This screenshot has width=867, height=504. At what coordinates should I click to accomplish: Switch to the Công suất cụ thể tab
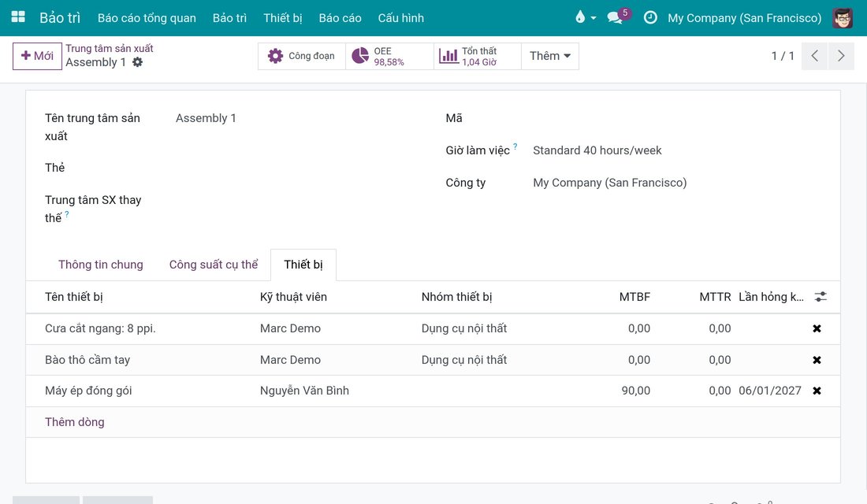pyautogui.click(x=214, y=265)
